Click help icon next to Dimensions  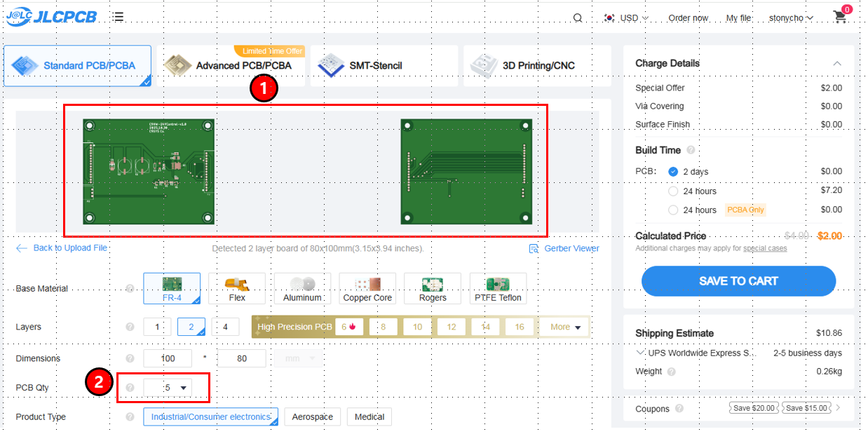[x=130, y=358]
